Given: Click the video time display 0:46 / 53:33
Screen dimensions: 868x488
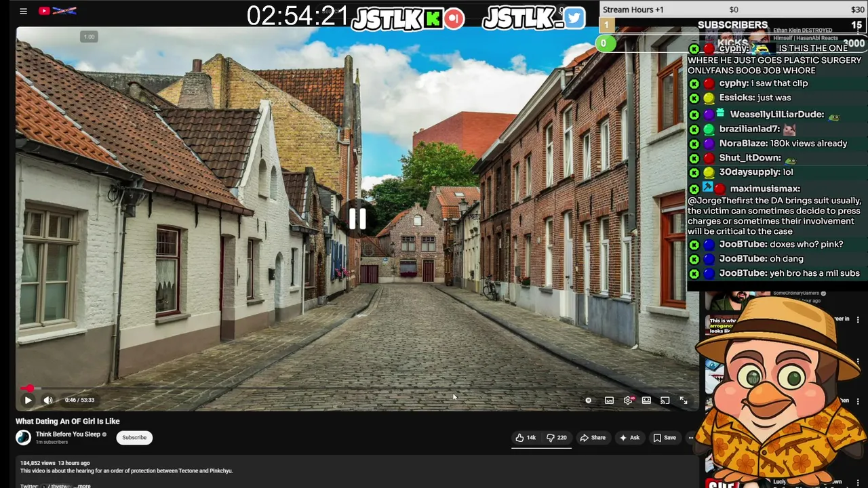Looking at the screenshot, I should click(79, 400).
